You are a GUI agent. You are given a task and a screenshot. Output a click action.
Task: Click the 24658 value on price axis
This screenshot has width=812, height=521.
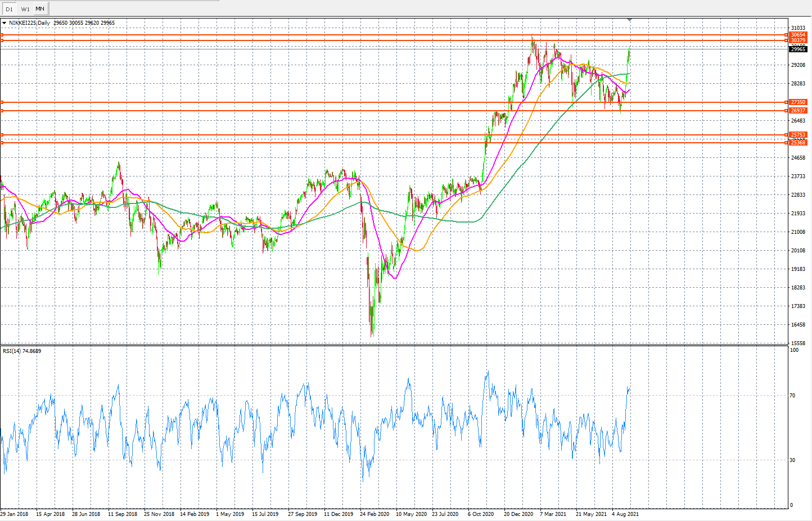(798, 158)
